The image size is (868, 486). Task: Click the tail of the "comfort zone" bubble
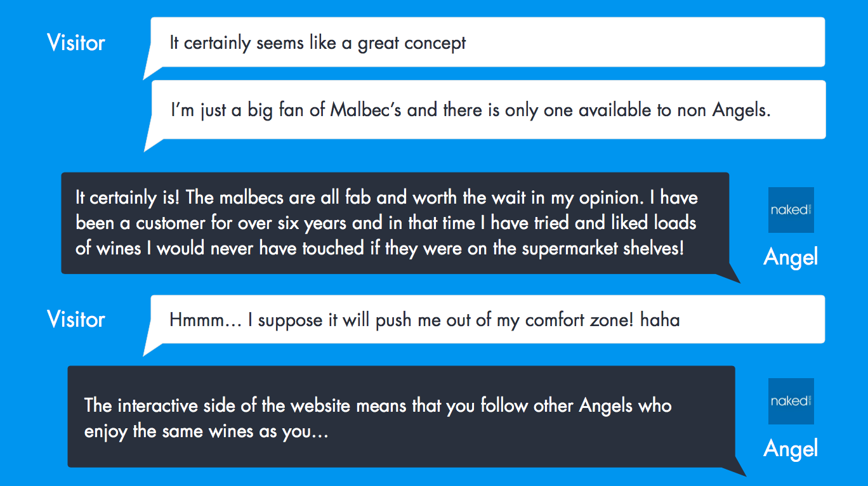[150, 348]
